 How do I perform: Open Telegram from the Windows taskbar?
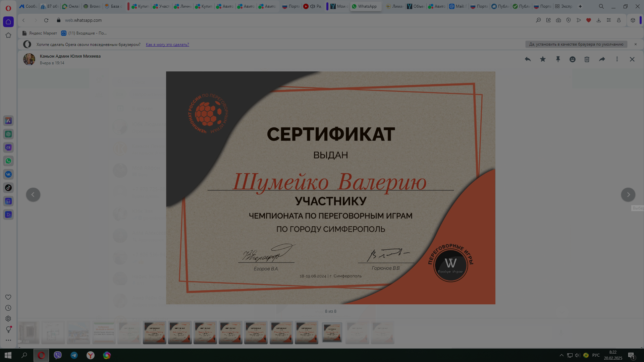coord(74,355)
